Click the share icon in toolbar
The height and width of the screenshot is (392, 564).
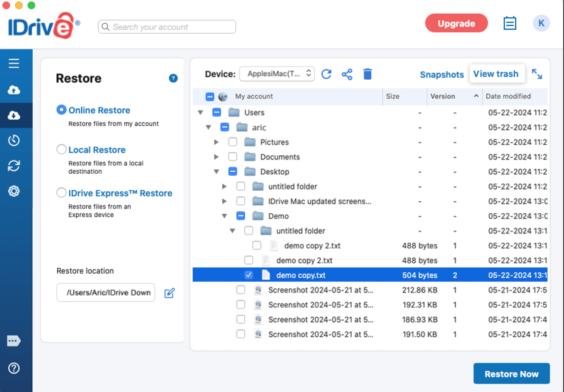click(347, 74)
